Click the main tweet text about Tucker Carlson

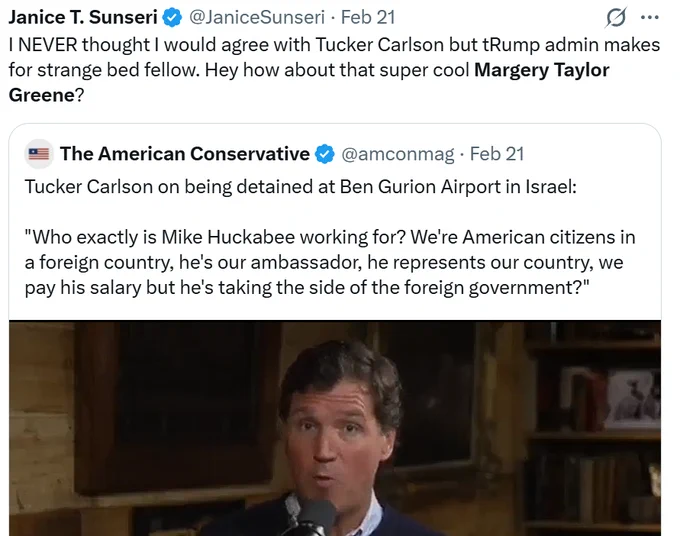[x=334, y=70]
